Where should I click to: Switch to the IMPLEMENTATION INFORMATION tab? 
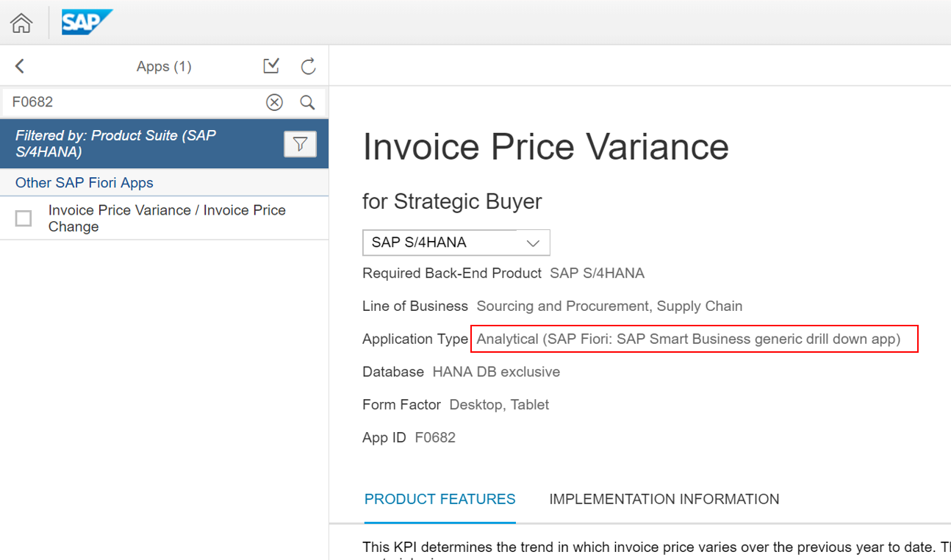664,500
